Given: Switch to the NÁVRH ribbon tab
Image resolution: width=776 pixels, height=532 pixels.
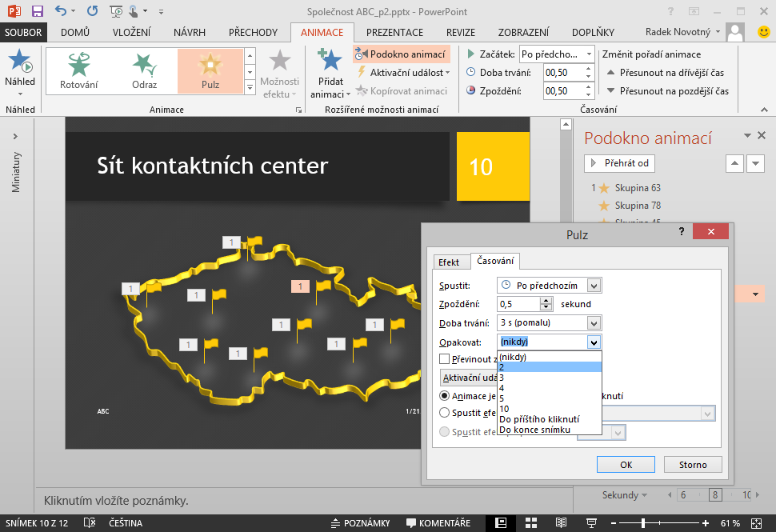Looking at the screenshot, I should [190, 32].
